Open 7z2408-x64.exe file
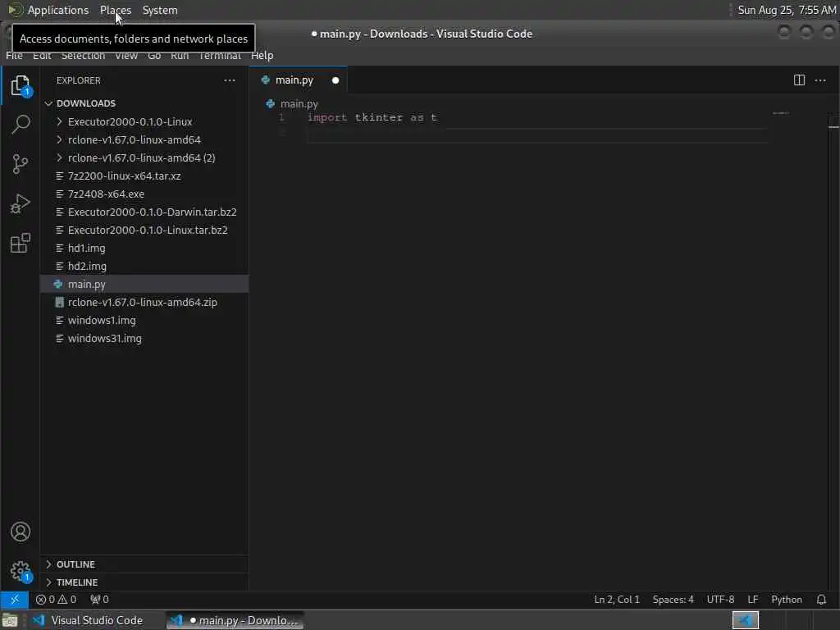This screenshot has width=840, height=630. click(x=144, y=194)
